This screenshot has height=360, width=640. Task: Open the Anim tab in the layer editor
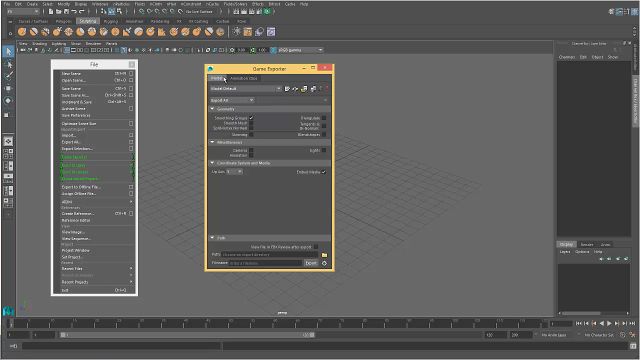click(x=605, y=244)
